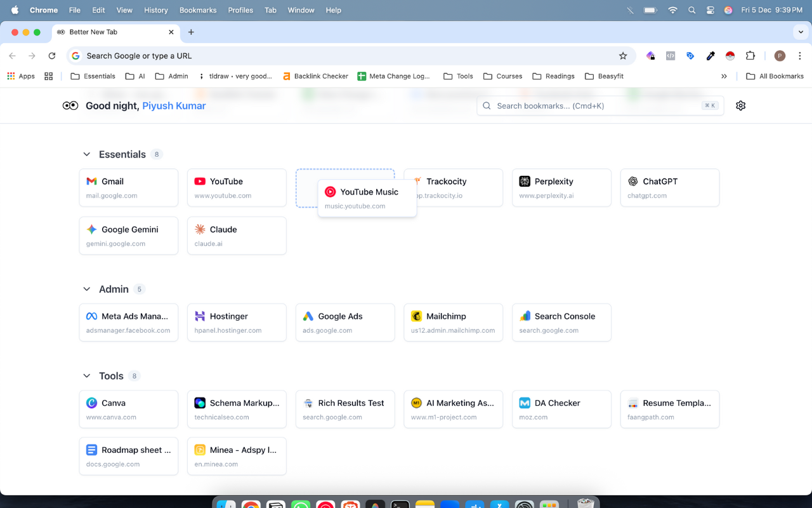Collapse the Essentials section
The height and width of the screenshot is (508, 812).
pyautogui.click(x=87, y=154)
